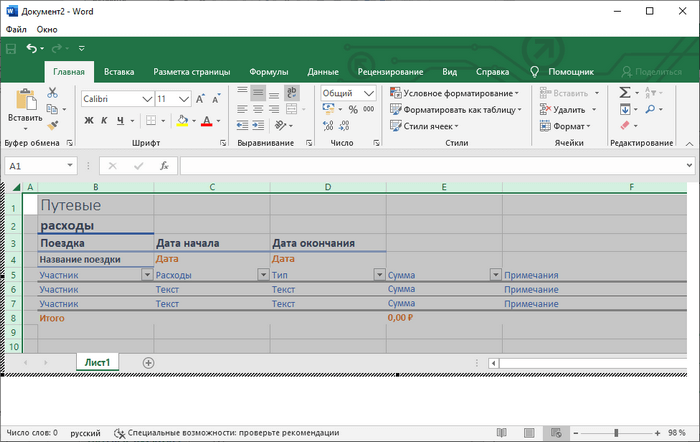Image resolution: width=700 pixels, height=442 pixels.
Task: Click Merge and Center icon
Action: tap(292, 109)
